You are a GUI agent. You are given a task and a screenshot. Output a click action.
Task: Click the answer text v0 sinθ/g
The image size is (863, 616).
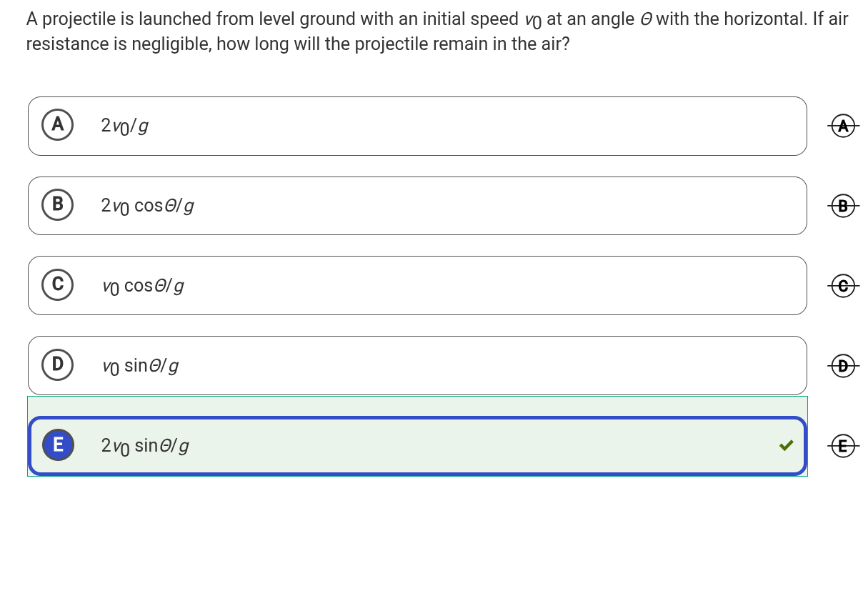(140, 367)
